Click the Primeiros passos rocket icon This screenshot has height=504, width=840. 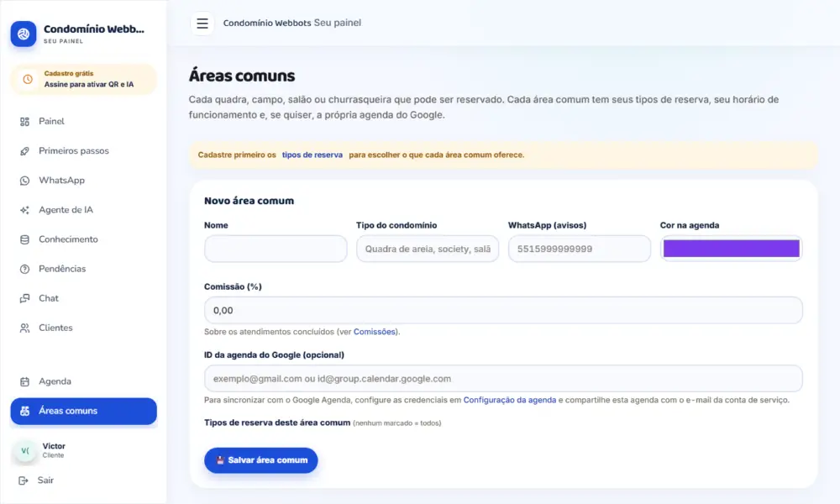[24, 151]
